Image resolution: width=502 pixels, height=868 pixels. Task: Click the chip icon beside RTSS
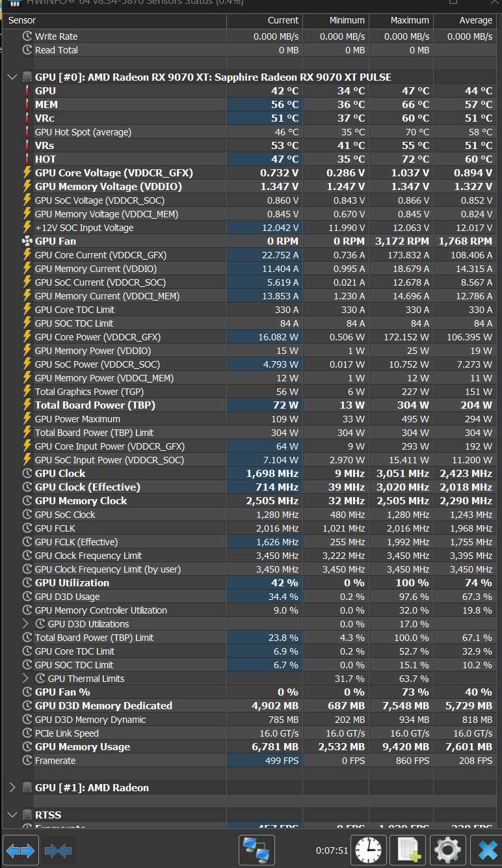(x=27, y=815)
